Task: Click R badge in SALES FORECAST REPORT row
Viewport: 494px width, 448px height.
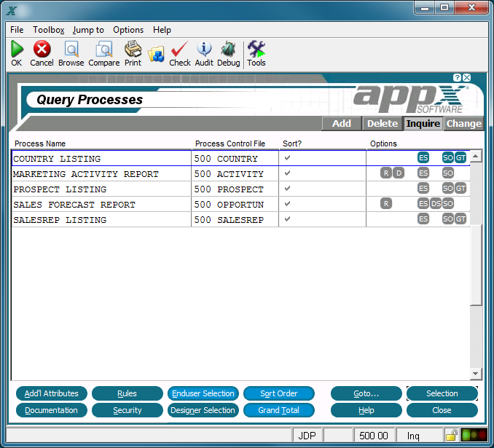Action: click(386, 203)
